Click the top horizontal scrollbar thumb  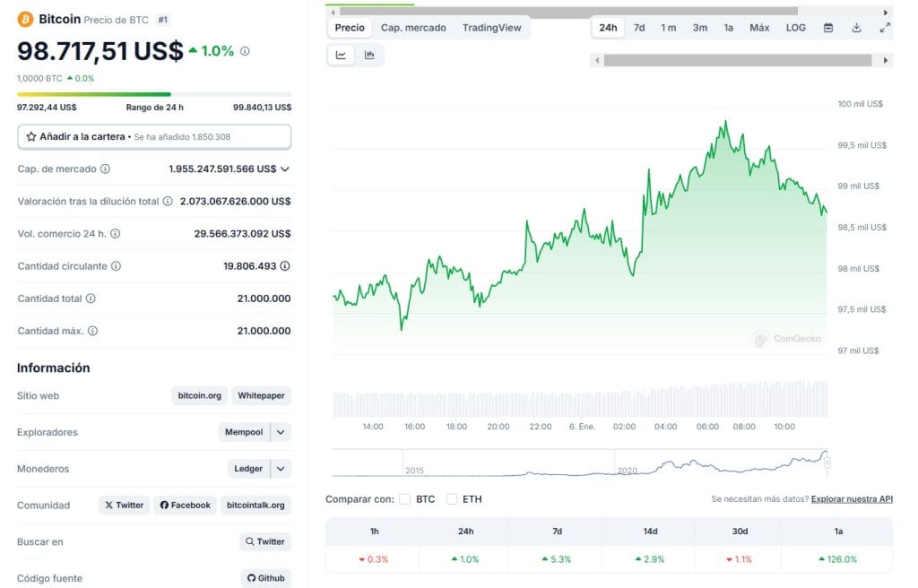click(568, 12)
